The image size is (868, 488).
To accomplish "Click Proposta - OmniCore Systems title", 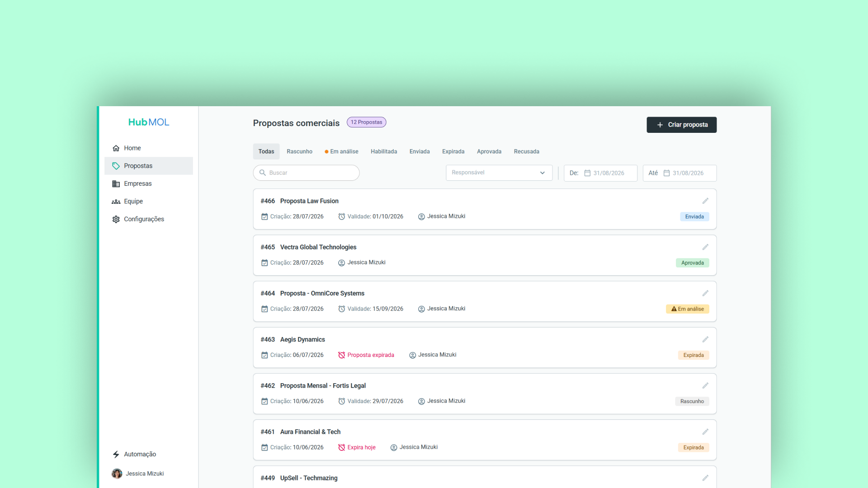I will pyautogui.click(x=322, y=293).
